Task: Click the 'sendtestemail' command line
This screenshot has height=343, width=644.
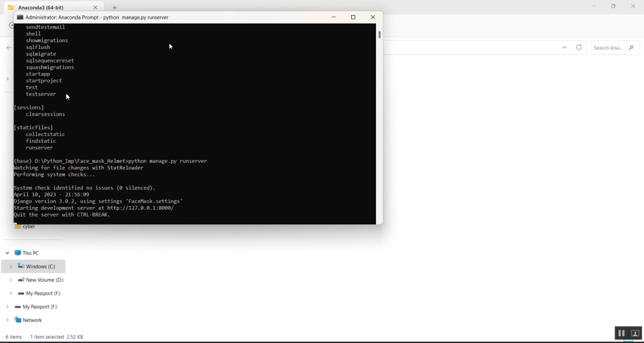Action: (x=45, y=27)
